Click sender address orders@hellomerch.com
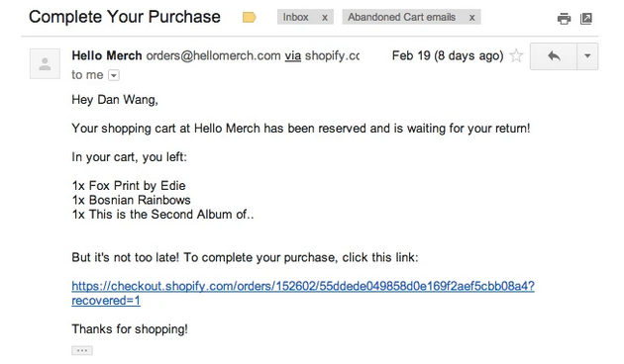The width and height of the screenshot is (624, 364). [213, 55]
